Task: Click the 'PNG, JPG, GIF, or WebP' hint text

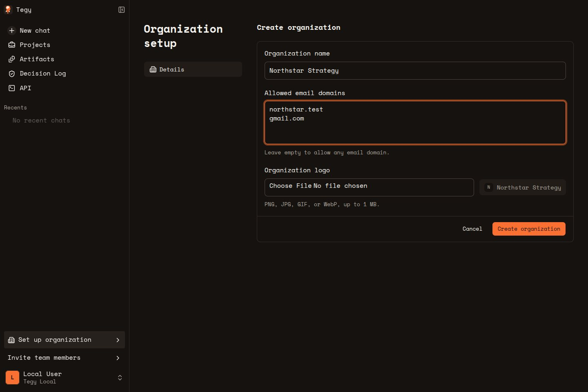Action: point(322,205)
